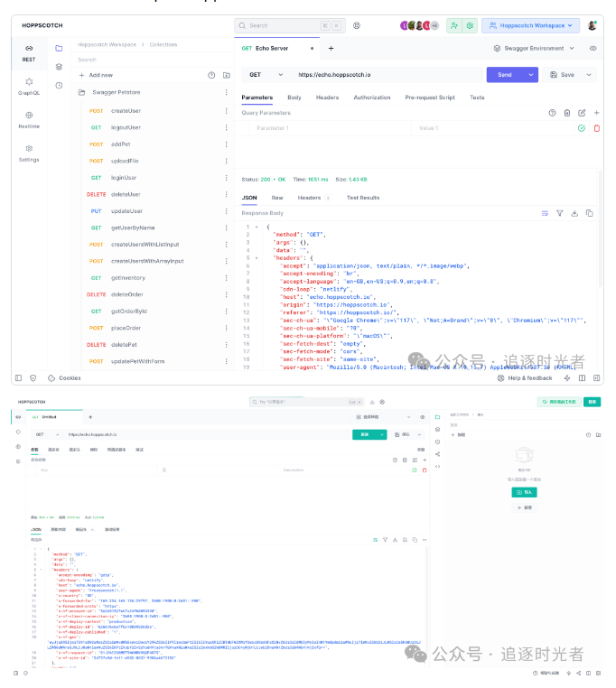Open Cookies in upper footer
Image resolution: width=616 pixels, height=688 pixels.
pyautogui.click(x=64, y=377)
